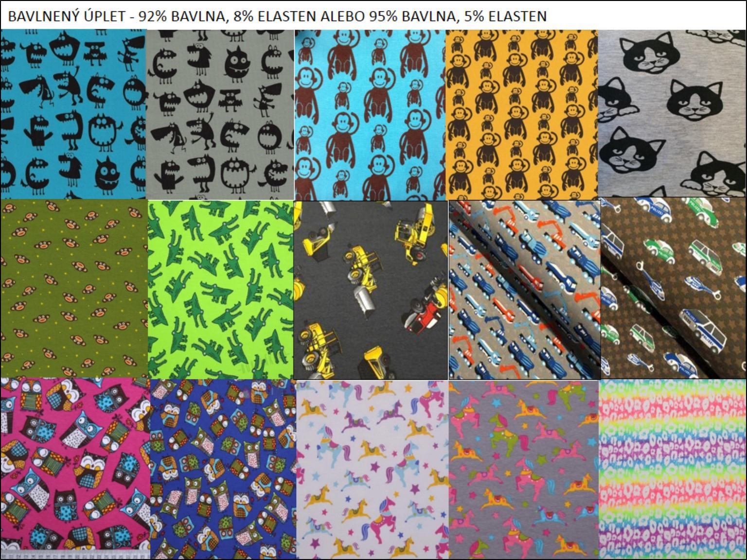Select the olive green monkey faces fabric
The image size is (747, 560).
73,289
